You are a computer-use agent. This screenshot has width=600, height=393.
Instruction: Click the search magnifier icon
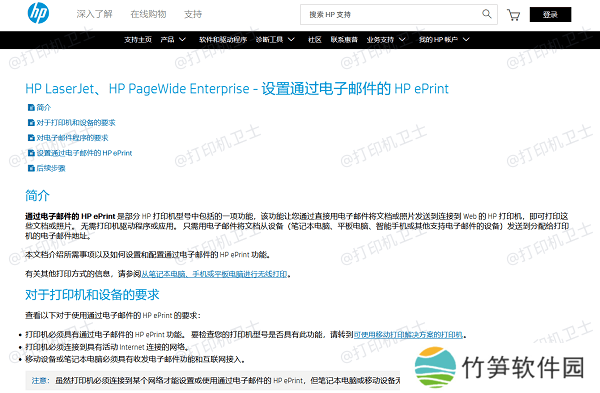(486, 14)
